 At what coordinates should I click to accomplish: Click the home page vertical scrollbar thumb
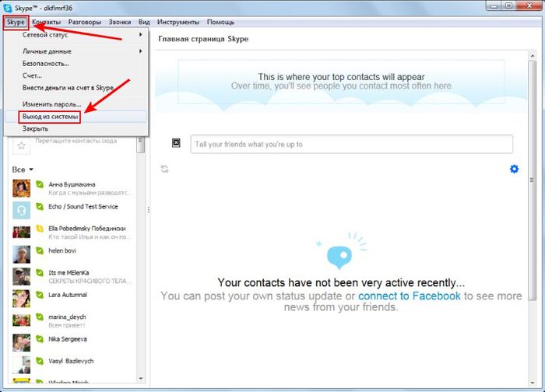[x=532, y=180]
